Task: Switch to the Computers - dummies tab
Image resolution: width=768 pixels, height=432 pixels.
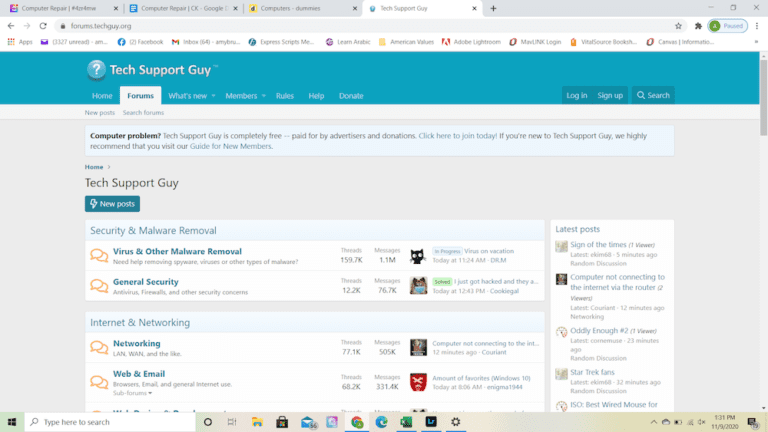Action: [300, 8]
